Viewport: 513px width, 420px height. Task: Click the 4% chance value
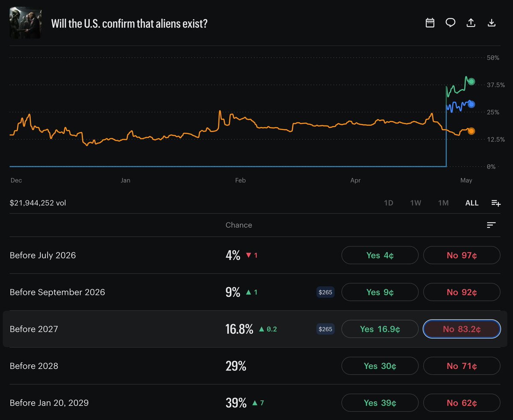[233, 256]
